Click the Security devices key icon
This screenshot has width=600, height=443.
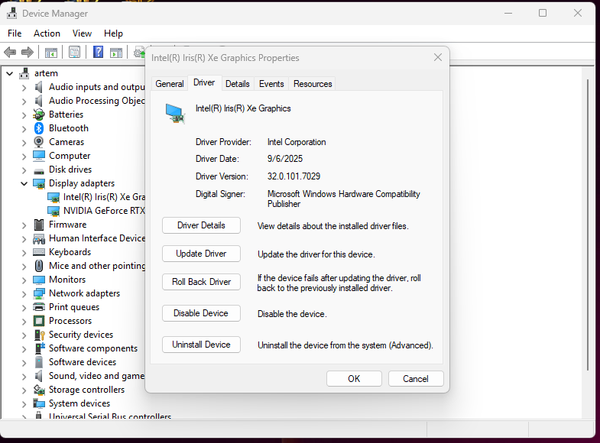[x=39, y=335]
